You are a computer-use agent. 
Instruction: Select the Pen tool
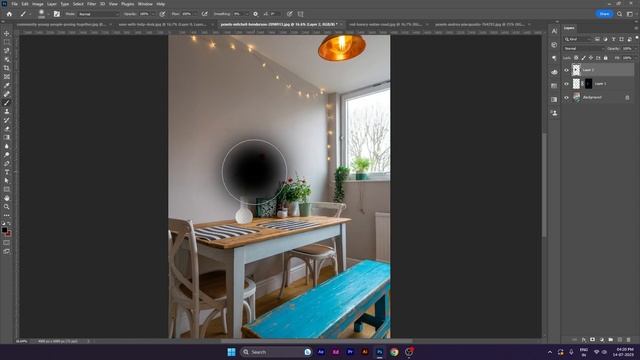point(7,163)
